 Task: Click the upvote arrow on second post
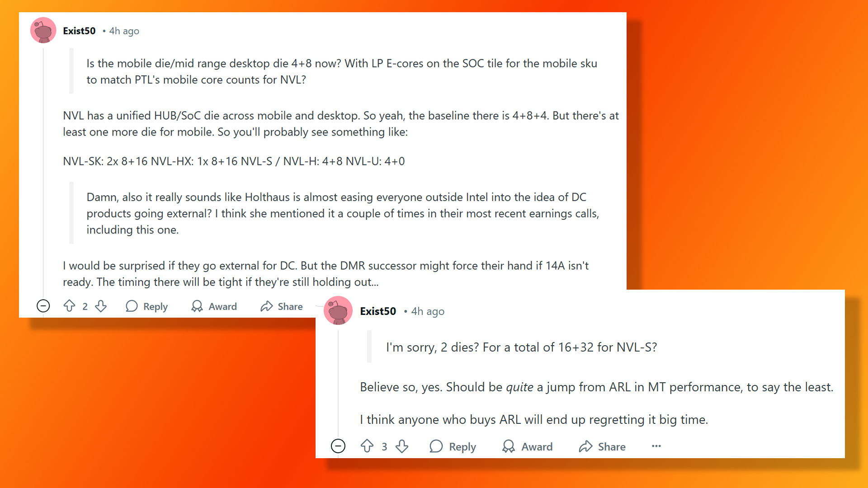point(368,446)
